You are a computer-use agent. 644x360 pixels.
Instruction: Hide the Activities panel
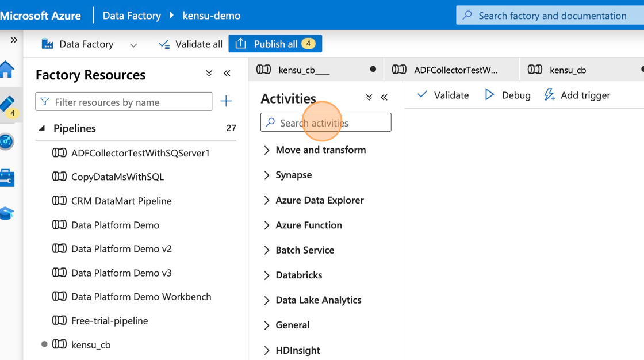pos(384,97)
